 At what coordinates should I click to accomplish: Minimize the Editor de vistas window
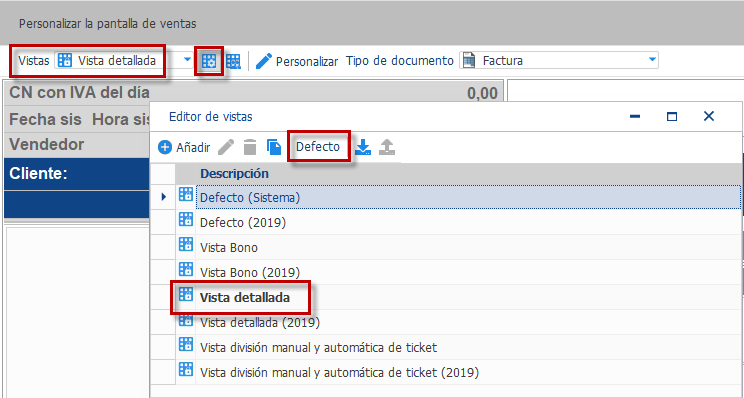coord(635,117)
